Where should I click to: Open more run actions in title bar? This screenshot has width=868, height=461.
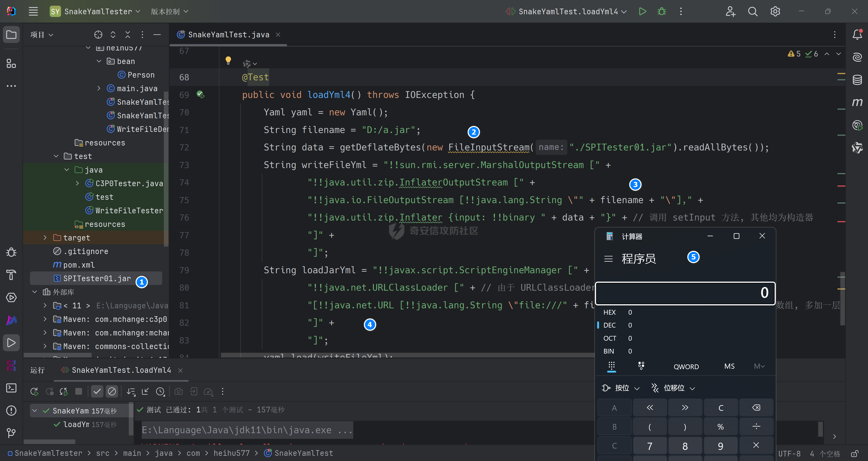(x=681, y=12)
